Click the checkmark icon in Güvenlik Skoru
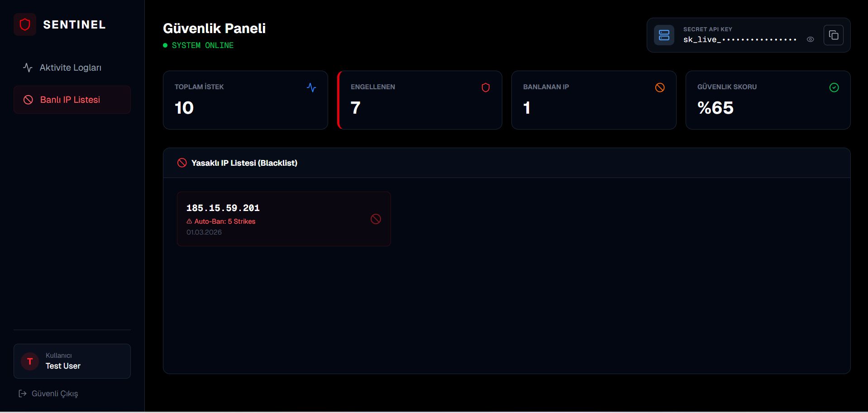 pyautogui.click(x=834, y=87)
